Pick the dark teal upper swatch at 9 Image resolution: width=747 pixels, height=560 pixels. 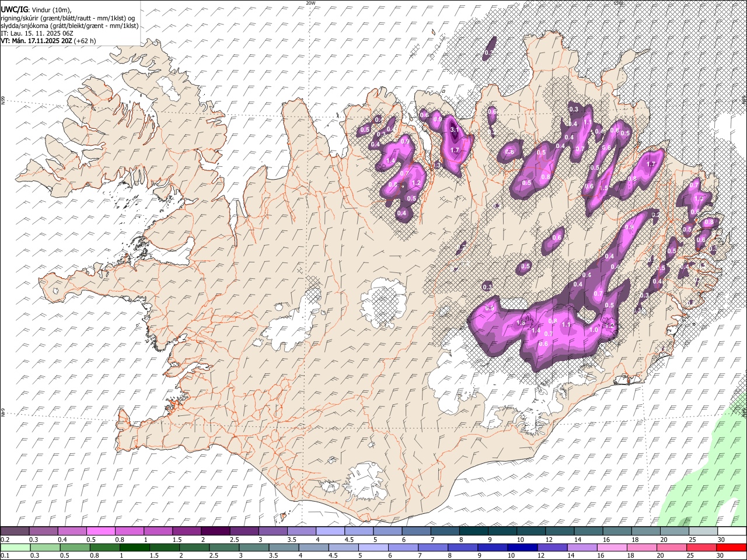tap(501, 531)
